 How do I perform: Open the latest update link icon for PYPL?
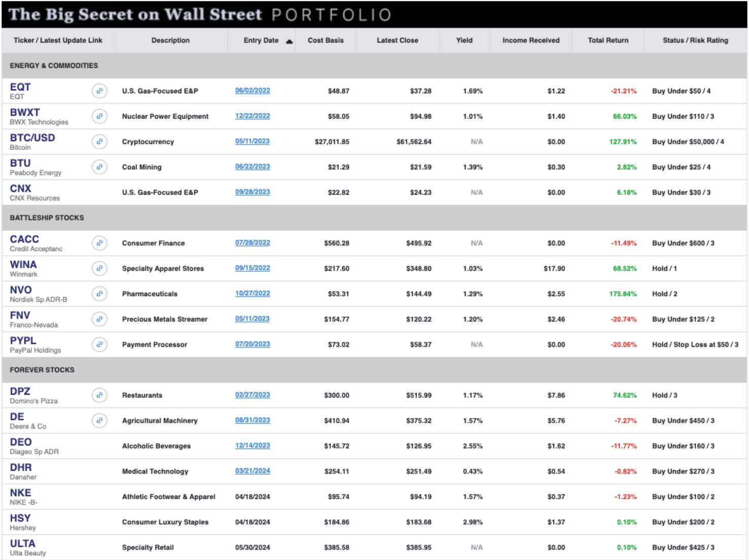pos(99,344)
